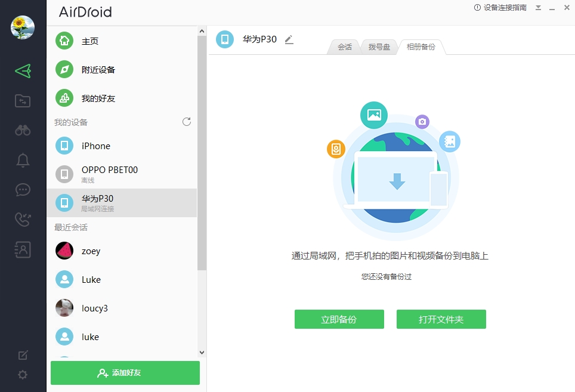575x392 pixels.
Task: Click the grey OPPO PBET00 device icon
Action: [x=64, y=174]
